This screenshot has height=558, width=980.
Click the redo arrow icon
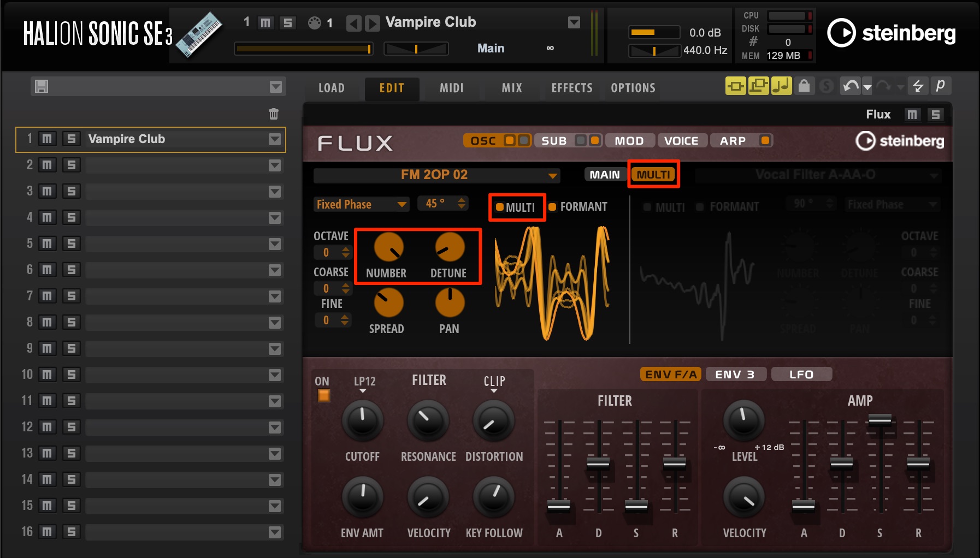[883, 86]
